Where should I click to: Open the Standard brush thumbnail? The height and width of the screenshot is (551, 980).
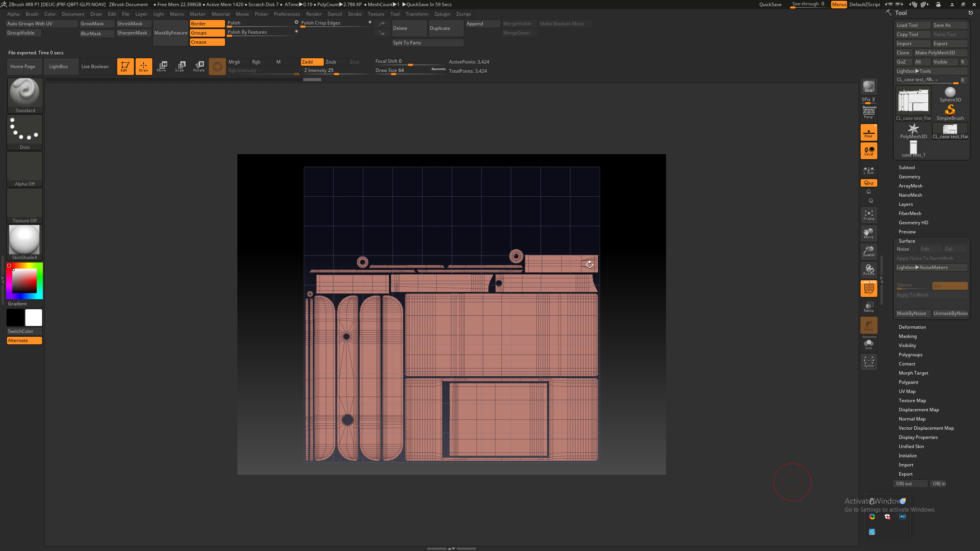click(25, 95)
